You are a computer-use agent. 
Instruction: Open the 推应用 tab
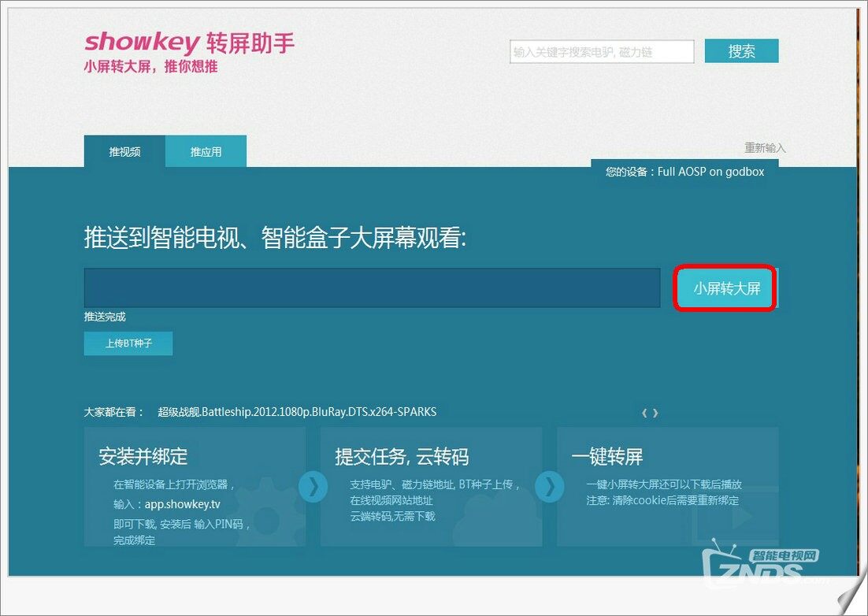(x=206, y=151)
